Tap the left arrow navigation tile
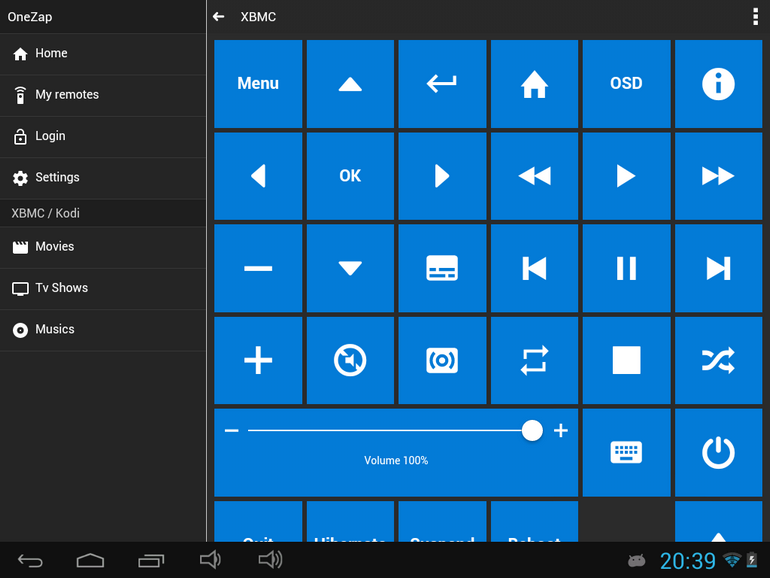The width and height of the screenshot is (770, 578). [x=258, y=176]
